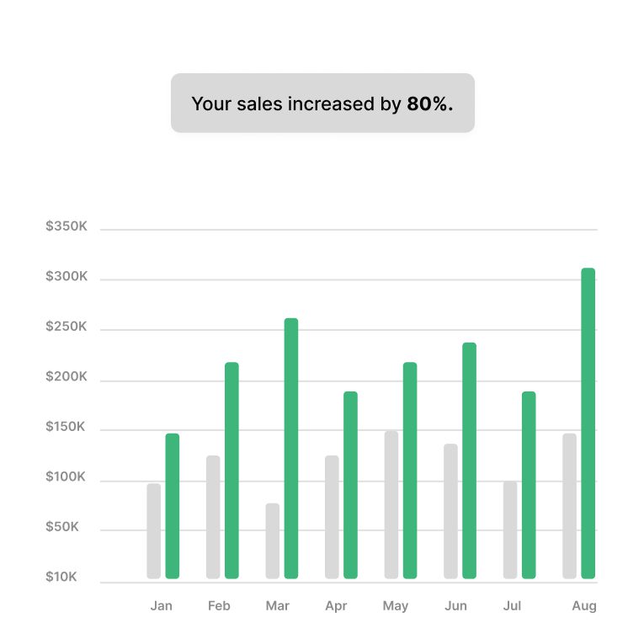Select the green April bar
Viewport: 644px width, 644px height.
click(350, 485)
